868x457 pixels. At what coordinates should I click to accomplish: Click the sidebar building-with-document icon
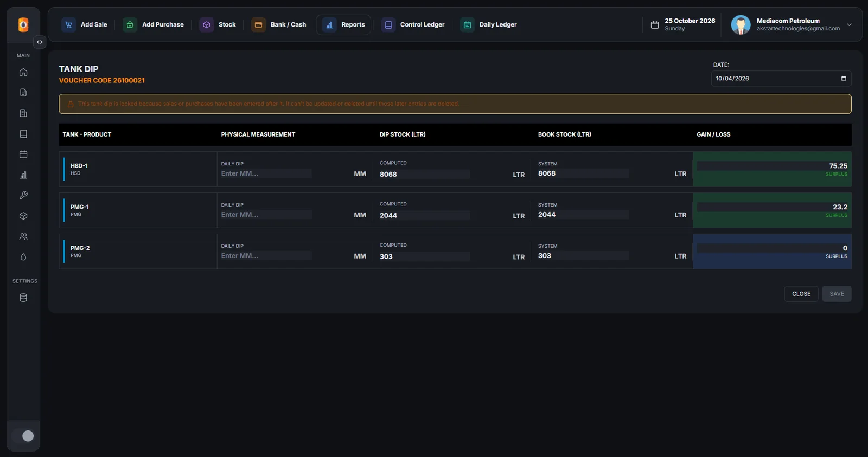pyautogui.click(x=23, y=113)
